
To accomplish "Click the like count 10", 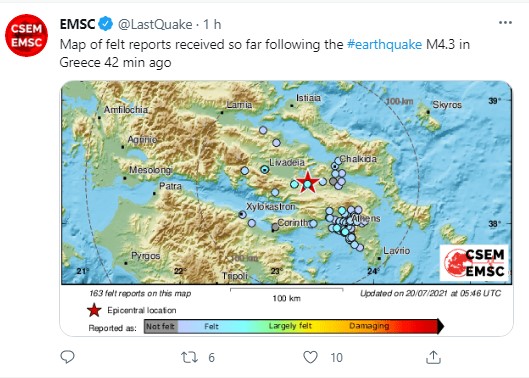I will (336, 357).
